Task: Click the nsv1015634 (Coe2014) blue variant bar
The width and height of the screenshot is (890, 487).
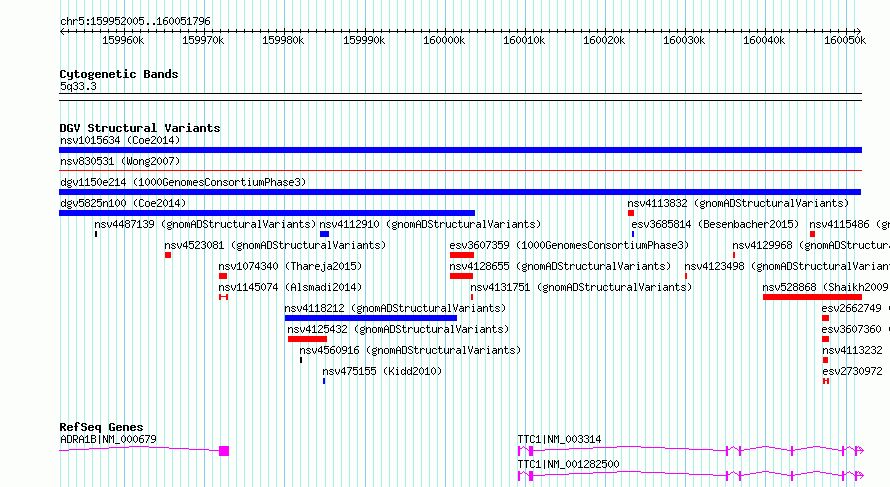Action: [x=460, y=150]
